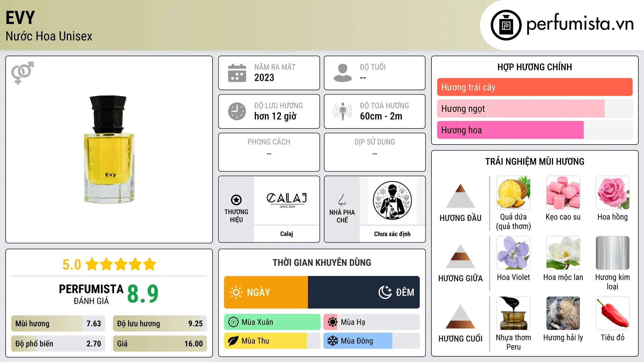This screenshot has height=362, width=644.
Task: View the Peru balsam jar note image
Action: tap(514, 313)
